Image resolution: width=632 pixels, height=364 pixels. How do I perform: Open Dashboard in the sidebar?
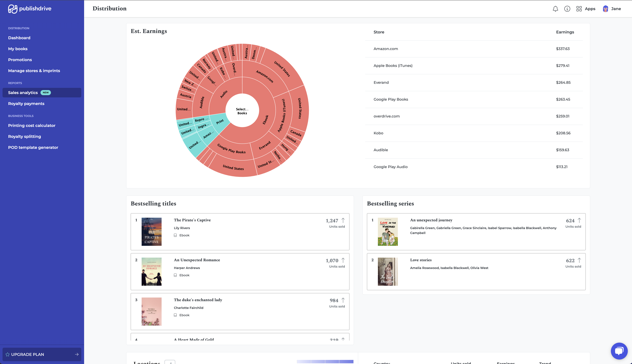coord(19,38)
